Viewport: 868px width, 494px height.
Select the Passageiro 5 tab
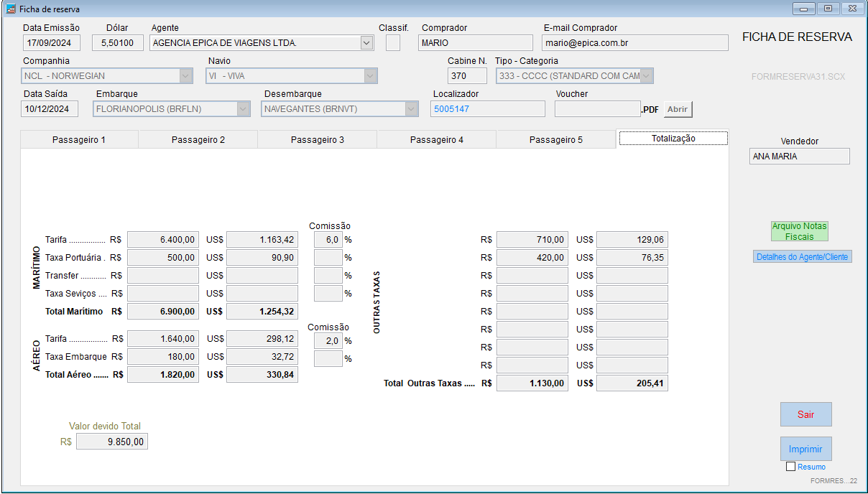(555, 140)
